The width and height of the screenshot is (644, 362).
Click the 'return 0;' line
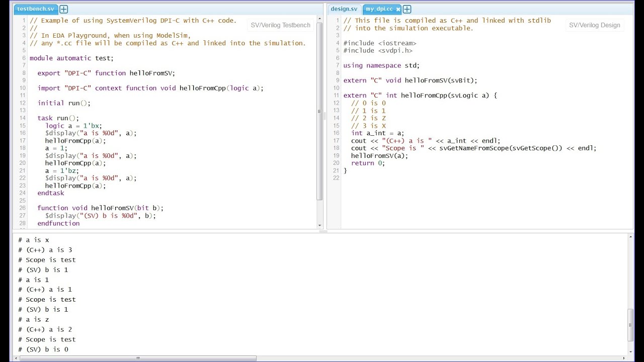368,163
